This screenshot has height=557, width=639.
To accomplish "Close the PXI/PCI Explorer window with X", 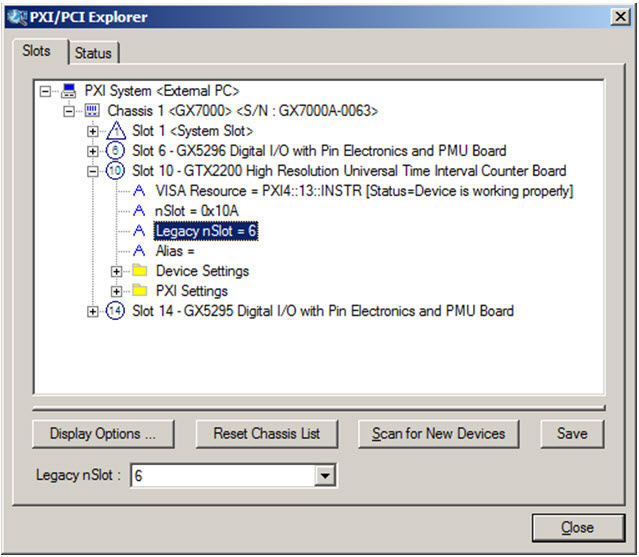I will tap(621, 17).
